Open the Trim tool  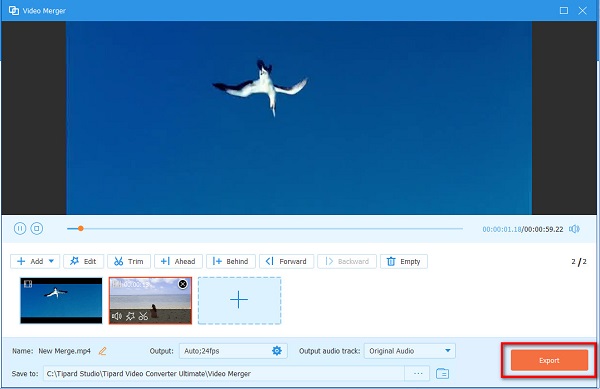coord(129,261)
